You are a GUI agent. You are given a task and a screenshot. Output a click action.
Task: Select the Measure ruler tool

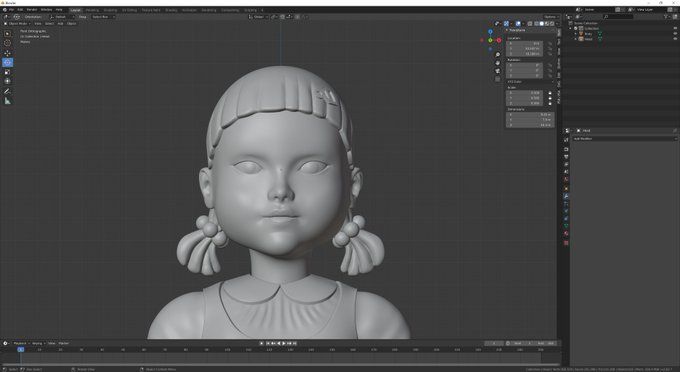(x=7, y=101)
